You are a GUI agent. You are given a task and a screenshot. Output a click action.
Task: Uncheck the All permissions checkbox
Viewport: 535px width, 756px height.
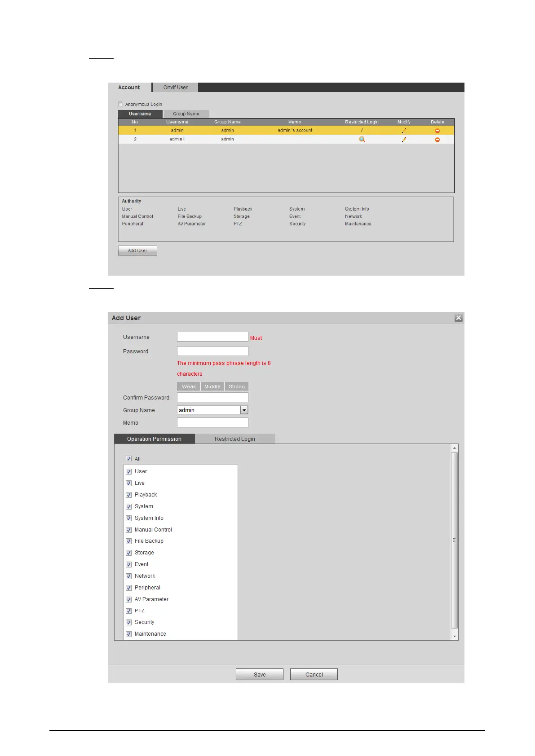point(128,459)
